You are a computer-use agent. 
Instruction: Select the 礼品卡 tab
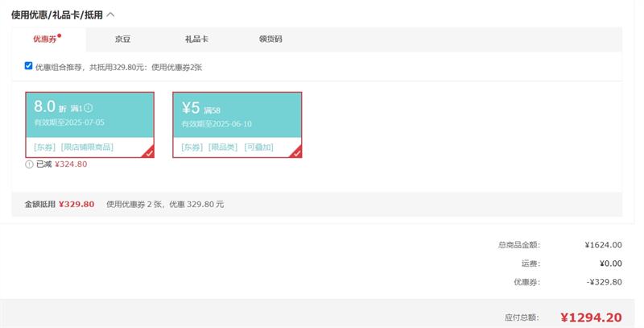point(196,39)
